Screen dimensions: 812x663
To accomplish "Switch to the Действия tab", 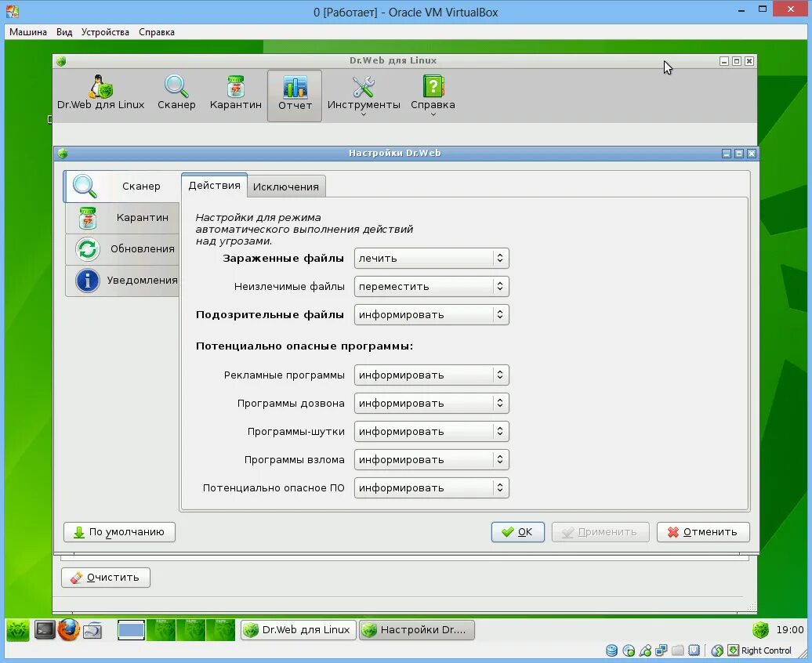I will pyautogui.click(x=215, y=186).
